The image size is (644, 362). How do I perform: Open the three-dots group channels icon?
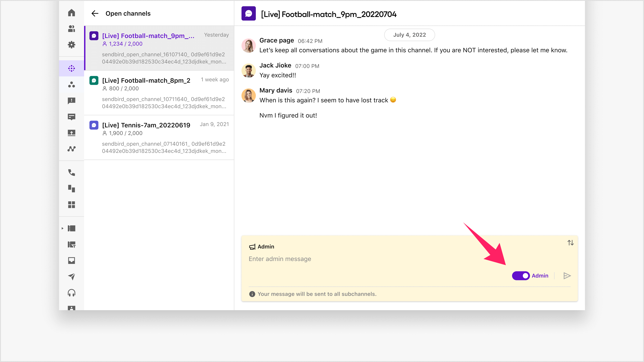(72, 84)
